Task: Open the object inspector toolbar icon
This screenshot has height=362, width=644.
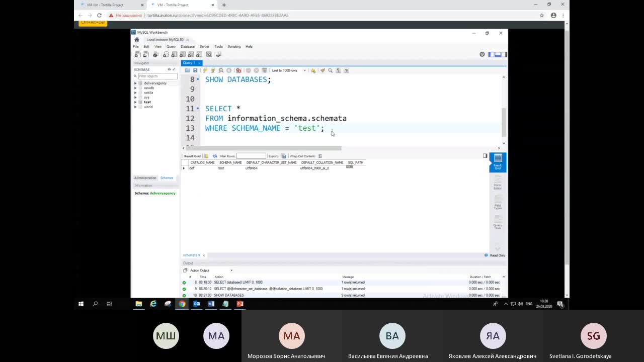Action: (155, 54)
